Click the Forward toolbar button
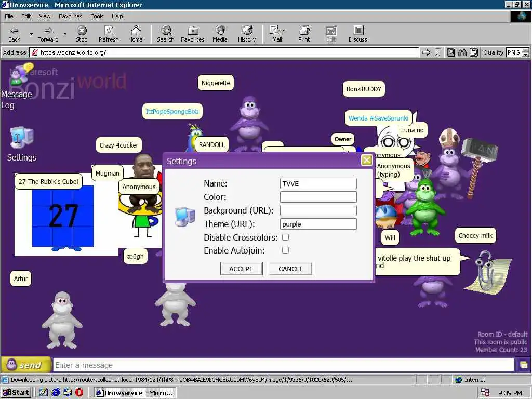Screen dimensions: 532x399 pos(48,34)
